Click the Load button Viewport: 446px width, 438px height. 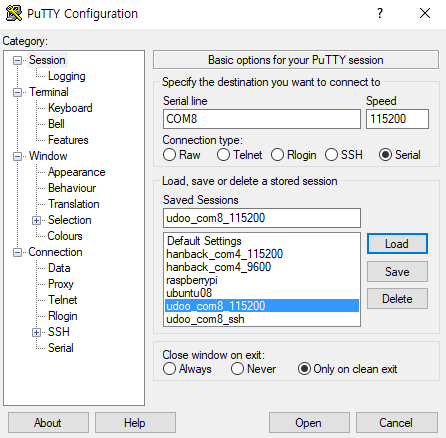(397, 244)
